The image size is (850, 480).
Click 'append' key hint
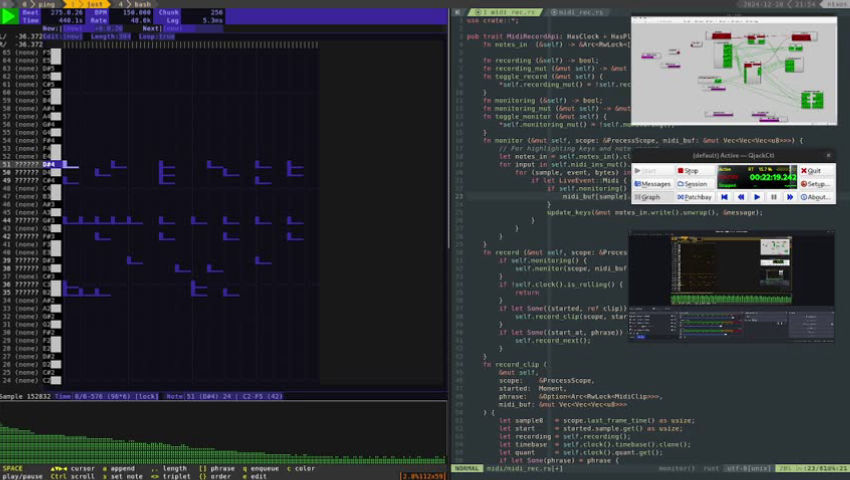point(123,469)
